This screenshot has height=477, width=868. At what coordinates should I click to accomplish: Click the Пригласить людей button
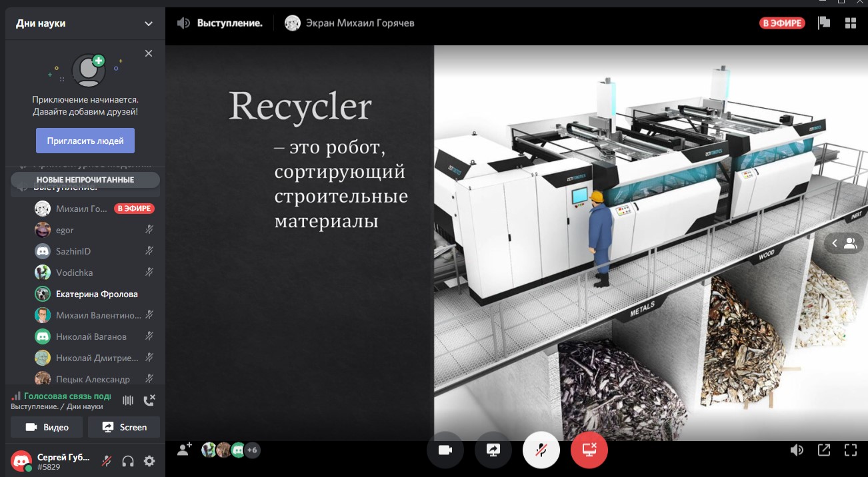pos(85,141)
